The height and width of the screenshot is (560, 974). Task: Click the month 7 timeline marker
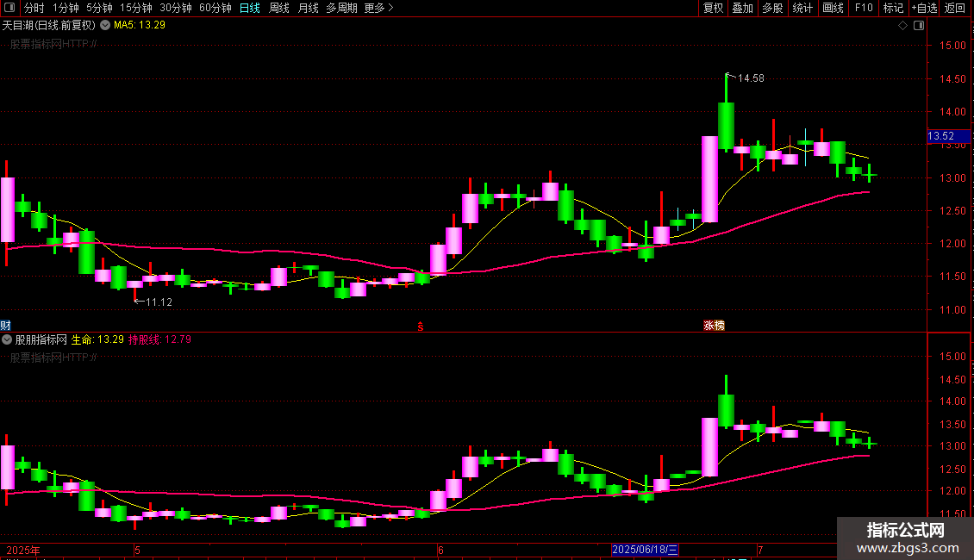pos(760,550)
